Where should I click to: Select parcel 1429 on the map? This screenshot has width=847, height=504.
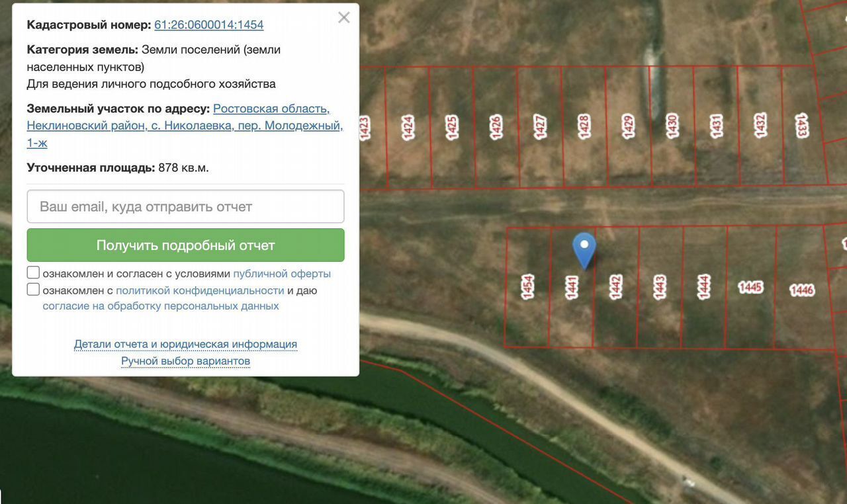[628, 126]
